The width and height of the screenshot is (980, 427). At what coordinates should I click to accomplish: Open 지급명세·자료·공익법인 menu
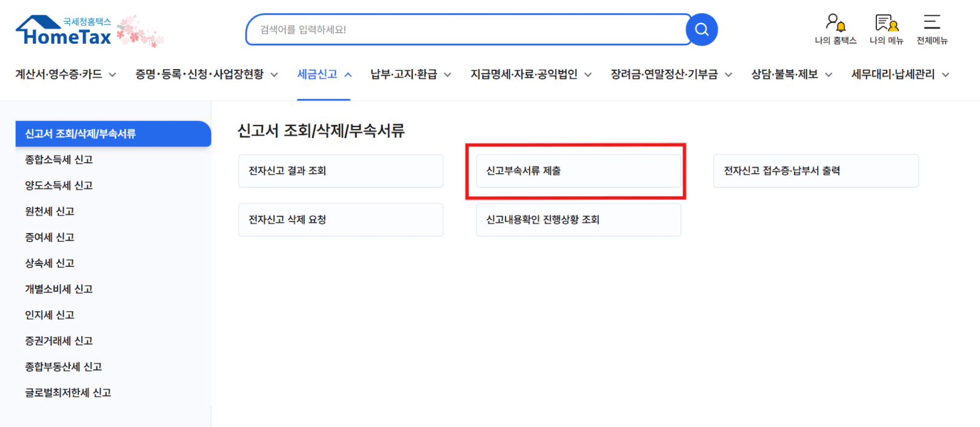pyautogui.click(x=530, y=74)
